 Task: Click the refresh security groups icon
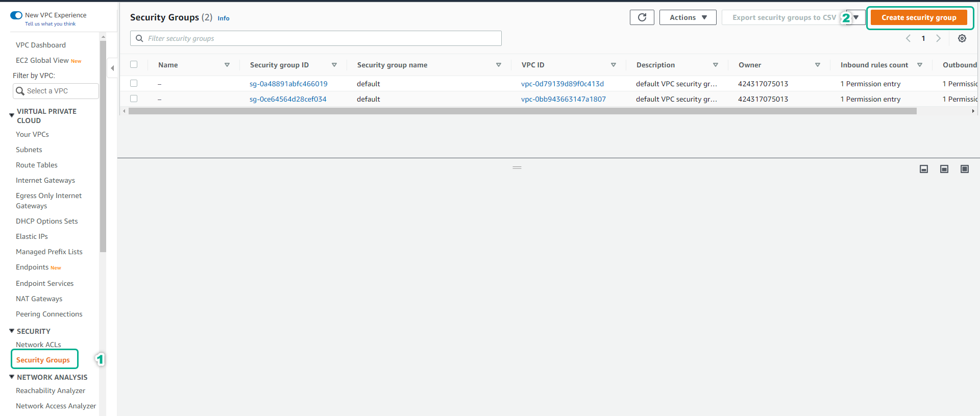coord(642,17)
